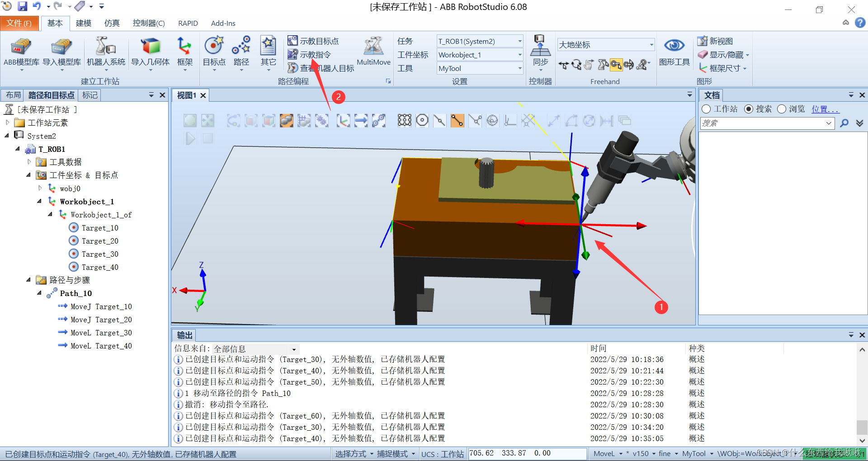Open the 图形工具 graphics tools
The image size is (868, 461).
(674, 52)
